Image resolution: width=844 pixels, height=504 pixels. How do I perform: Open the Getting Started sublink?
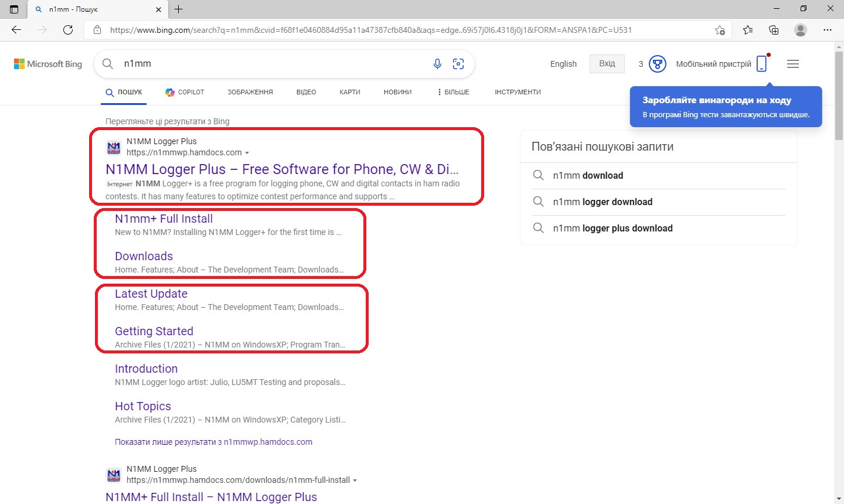[x=154, y=331]
